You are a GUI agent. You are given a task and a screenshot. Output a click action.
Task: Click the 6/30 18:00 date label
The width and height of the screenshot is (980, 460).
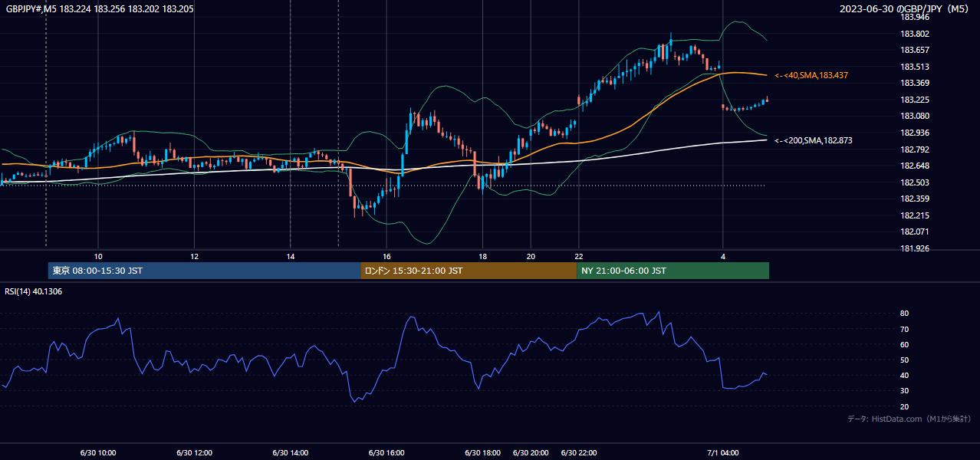482,453
